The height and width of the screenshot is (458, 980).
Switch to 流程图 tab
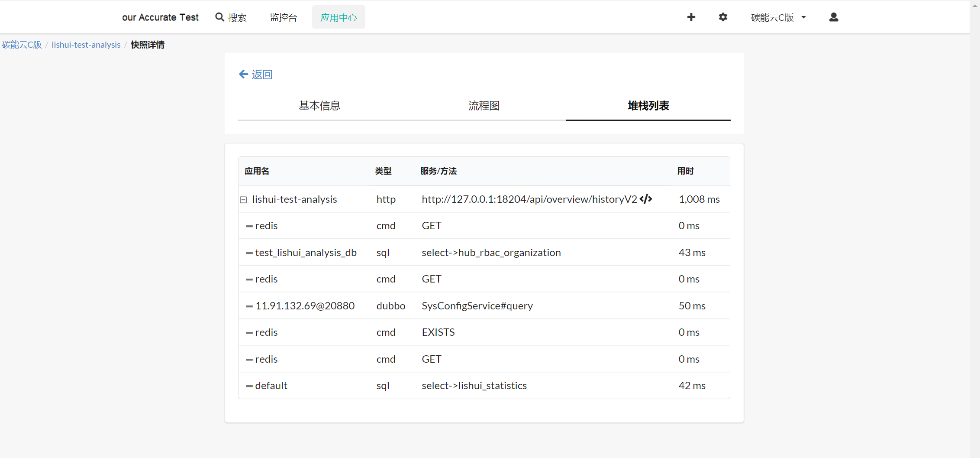[484, 106]
